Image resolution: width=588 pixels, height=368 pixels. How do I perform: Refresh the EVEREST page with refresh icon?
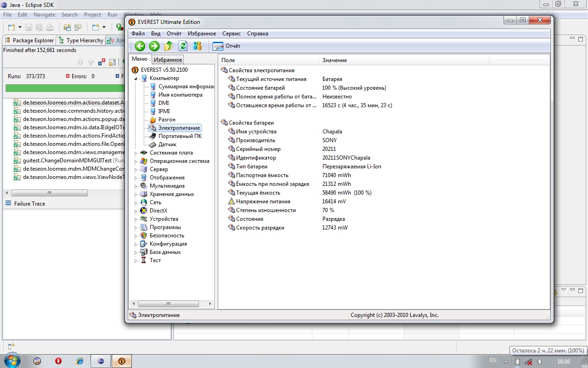(183, 46)
